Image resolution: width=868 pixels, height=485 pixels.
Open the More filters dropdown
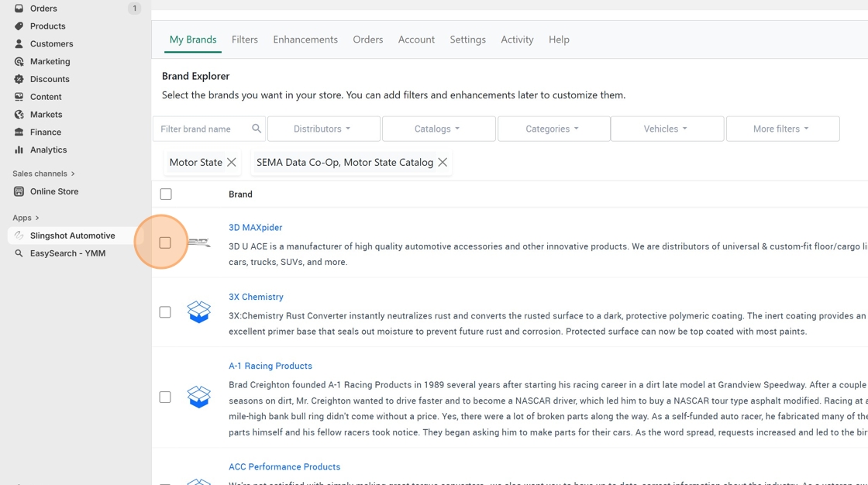tap(783, 129)
